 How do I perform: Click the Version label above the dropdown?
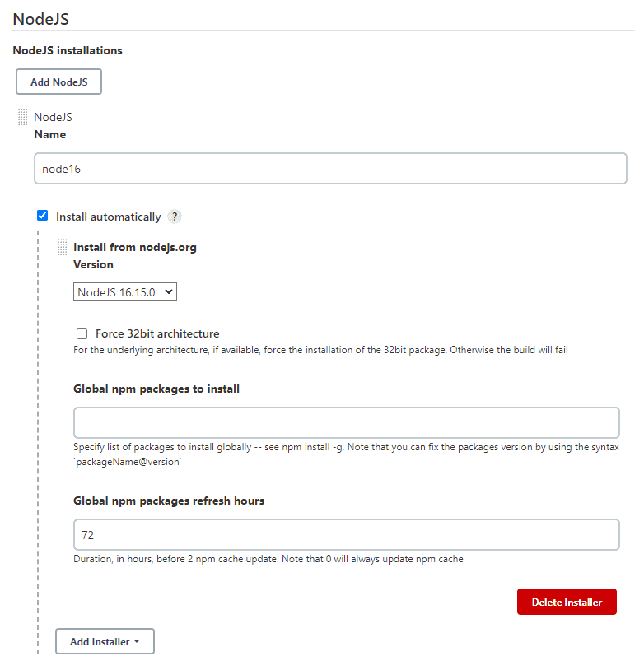point(93,264)
